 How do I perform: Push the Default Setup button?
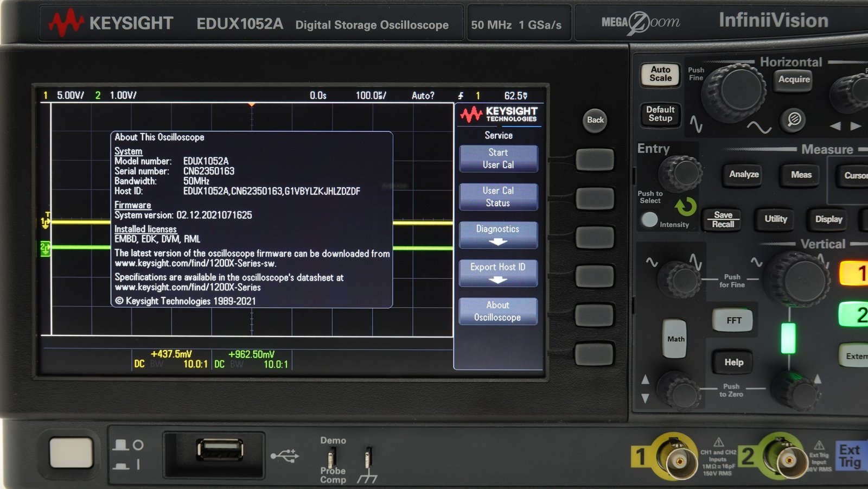tap(660, 114)
